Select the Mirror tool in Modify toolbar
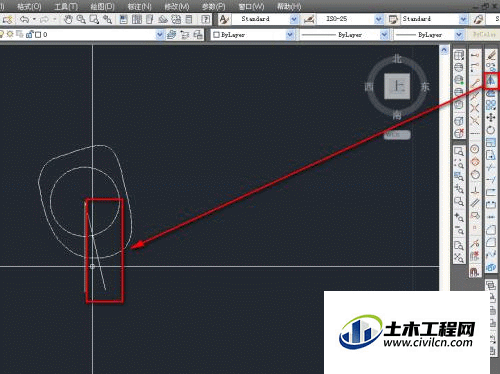This screenshot has height=374, width=500. click(491, 80)
